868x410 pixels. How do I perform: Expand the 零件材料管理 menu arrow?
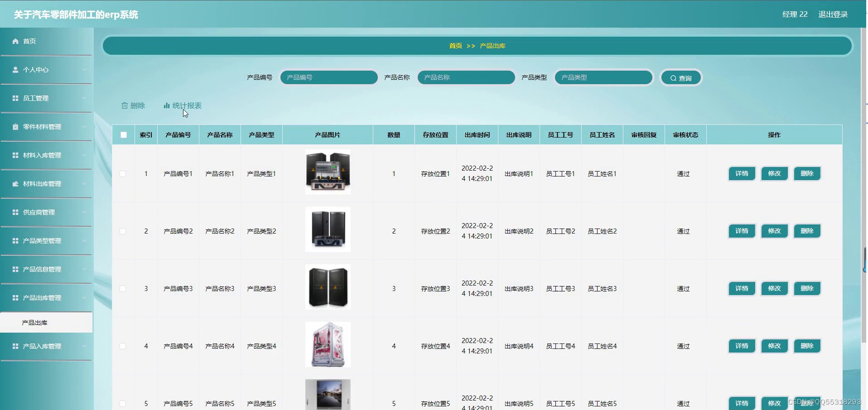tap(84, 127)
